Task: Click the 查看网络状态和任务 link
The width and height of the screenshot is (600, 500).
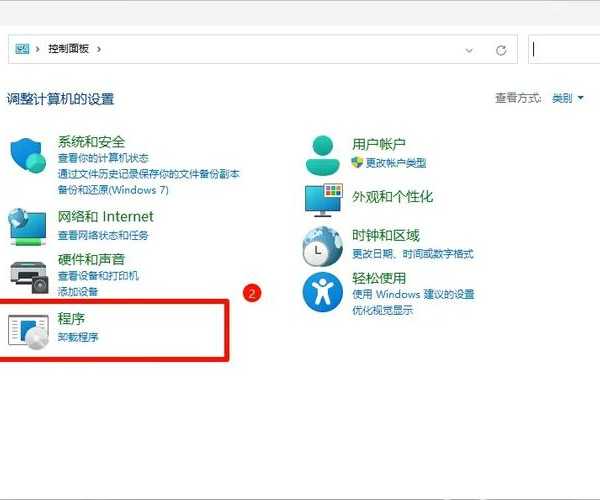Action: pyautogui.click(x=103, y=235)
